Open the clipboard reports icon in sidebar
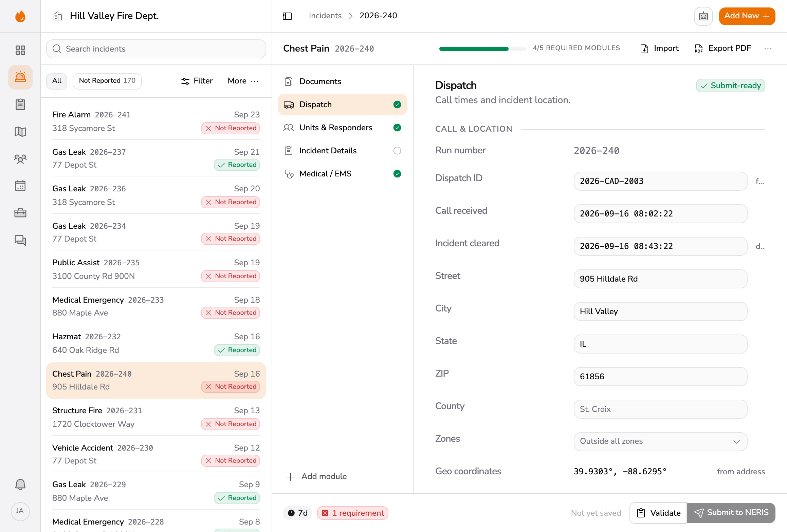Image resolution: width=787 pixels, height=532 pixels. (20, 104)
